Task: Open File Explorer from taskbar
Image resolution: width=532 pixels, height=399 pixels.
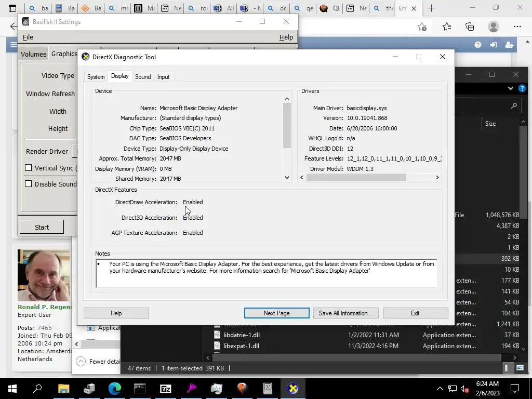Action: coord(63,389)
